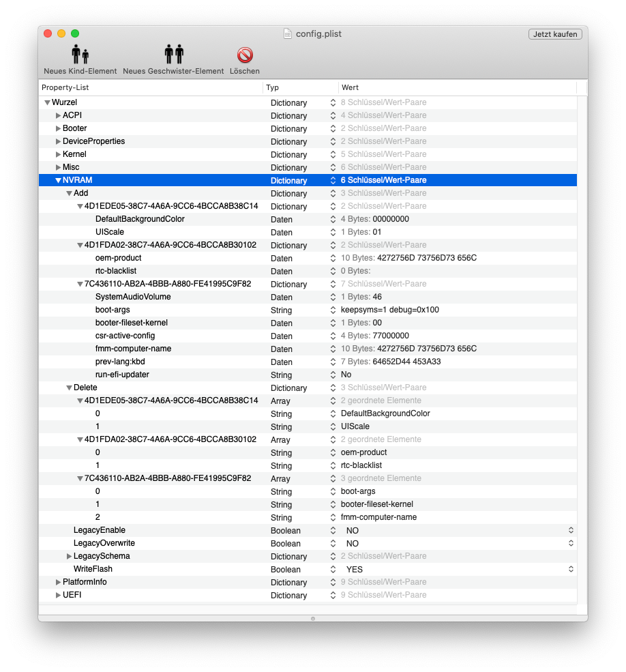Open the type stepper for csr-active-config row
This screenshot has height=672, width=626.
333,336
